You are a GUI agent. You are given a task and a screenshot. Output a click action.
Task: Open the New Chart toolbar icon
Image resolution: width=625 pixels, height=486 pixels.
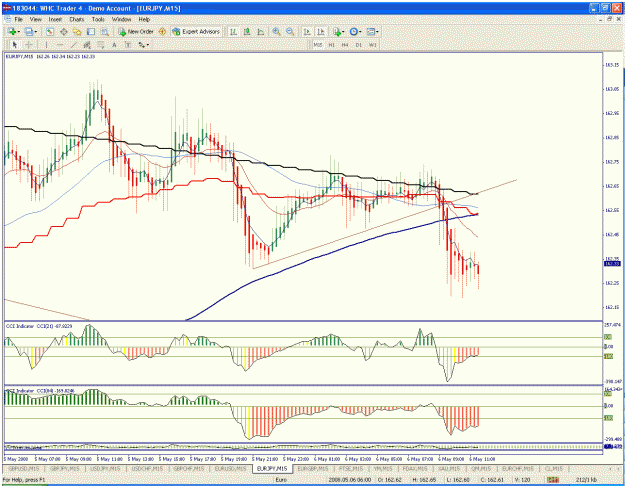(12, 31)
